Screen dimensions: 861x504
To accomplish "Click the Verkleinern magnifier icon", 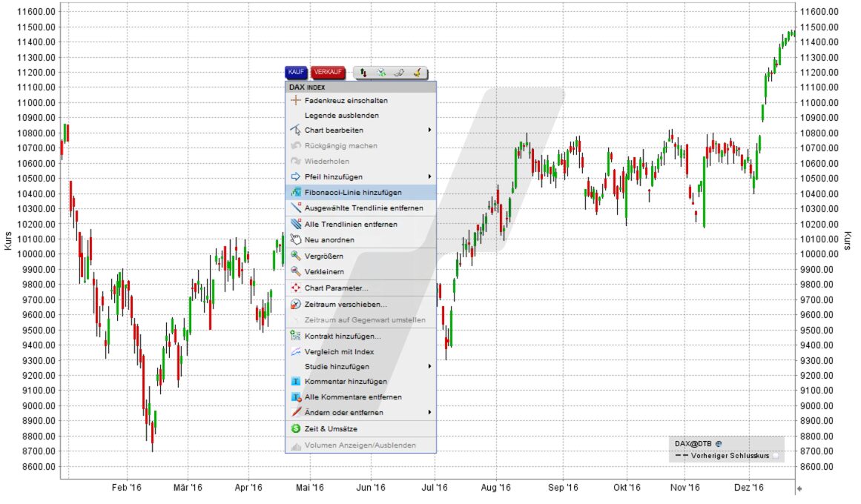I will tap(295, 271).
